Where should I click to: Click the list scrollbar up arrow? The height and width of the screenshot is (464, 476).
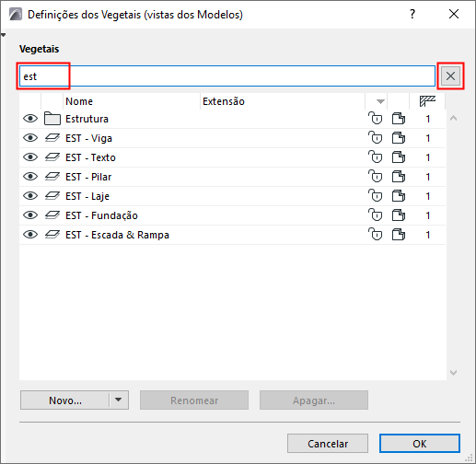(x=453, y=118)
